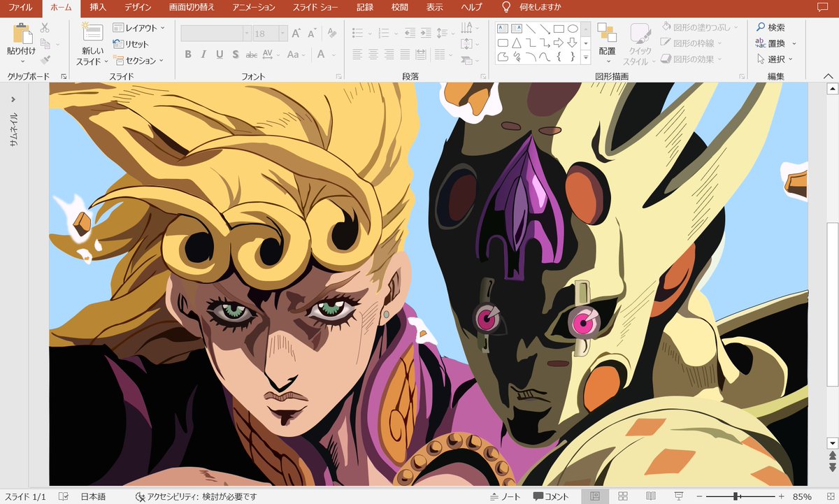
Task: Click the vertical scrollbar thumb
Action: coord(832,303)
